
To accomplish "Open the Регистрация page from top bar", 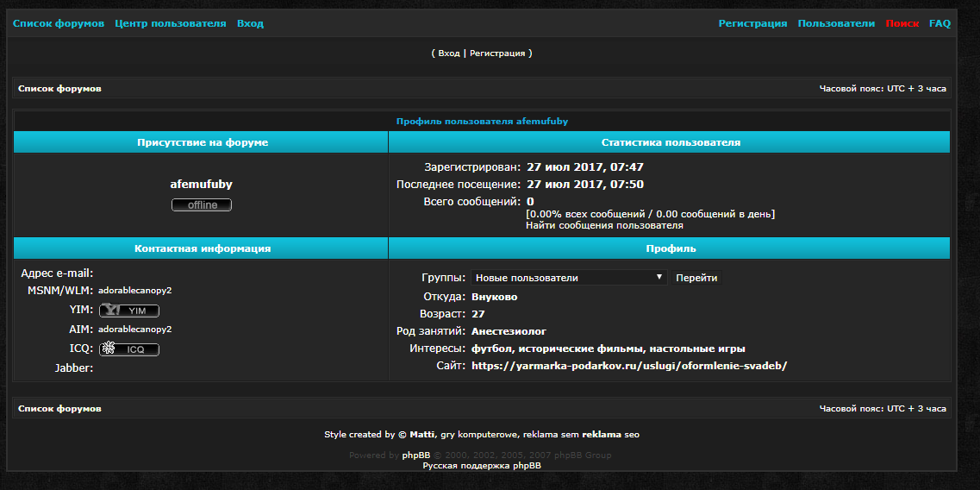I will tap(752, 24).
